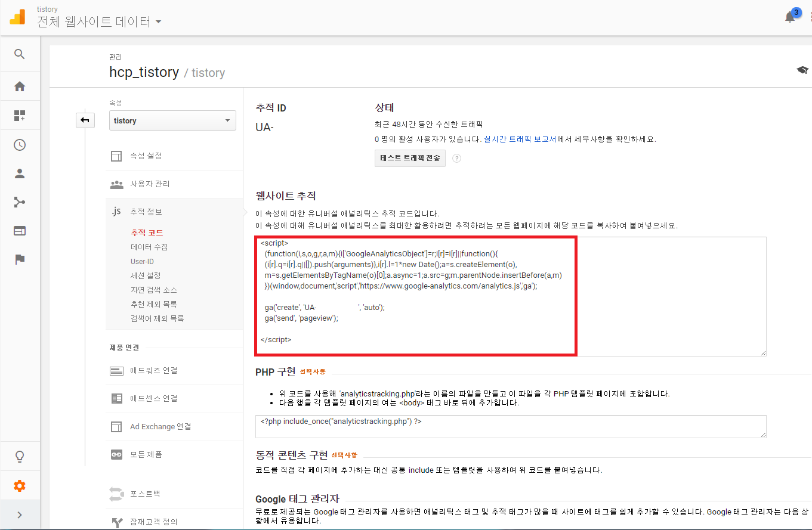Open 사용자 관리 user management
812x530 pixels.
click(x=150, y=184)
